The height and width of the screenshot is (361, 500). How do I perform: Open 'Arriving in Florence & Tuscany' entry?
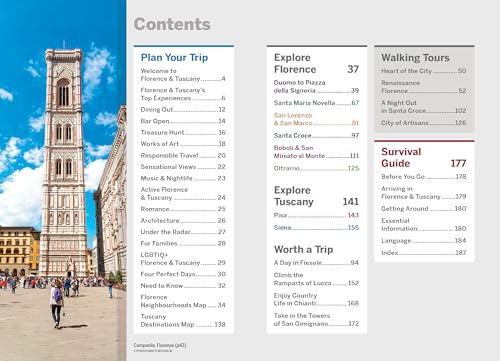coord(424,193)
